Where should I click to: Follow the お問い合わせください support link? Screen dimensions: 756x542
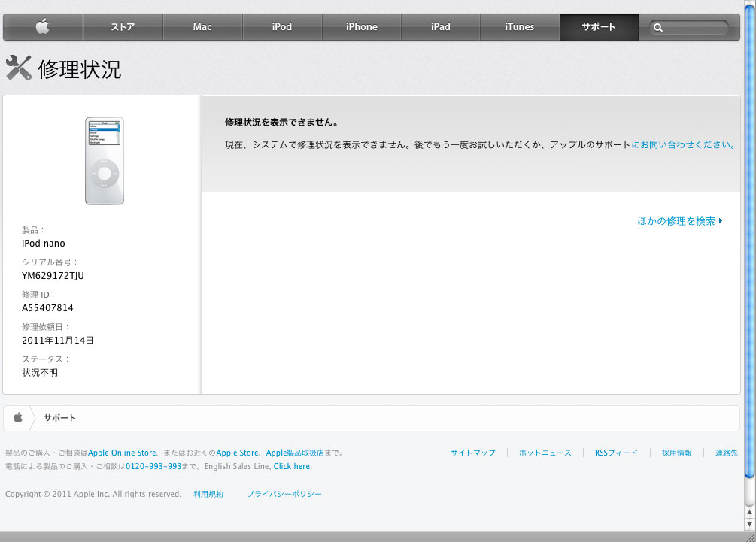(x=684, y=144)
